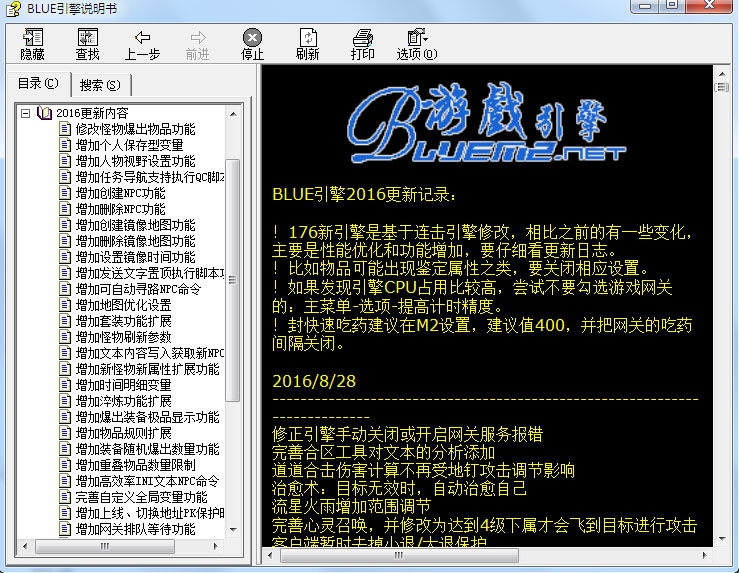Open topic 完善自定义全局变量功能
Screen dimensions: 739x573
(x=141, y=498)
